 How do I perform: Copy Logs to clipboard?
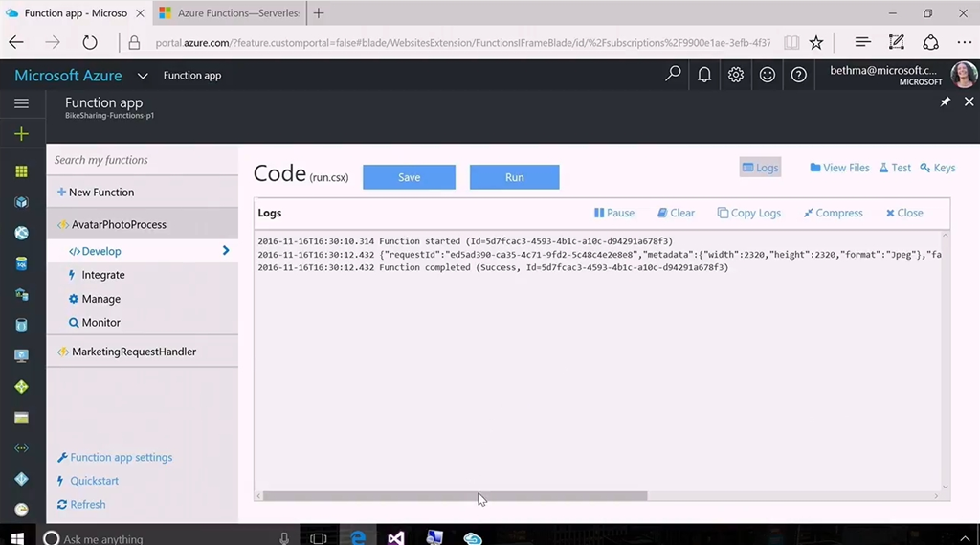coord(749,213)
